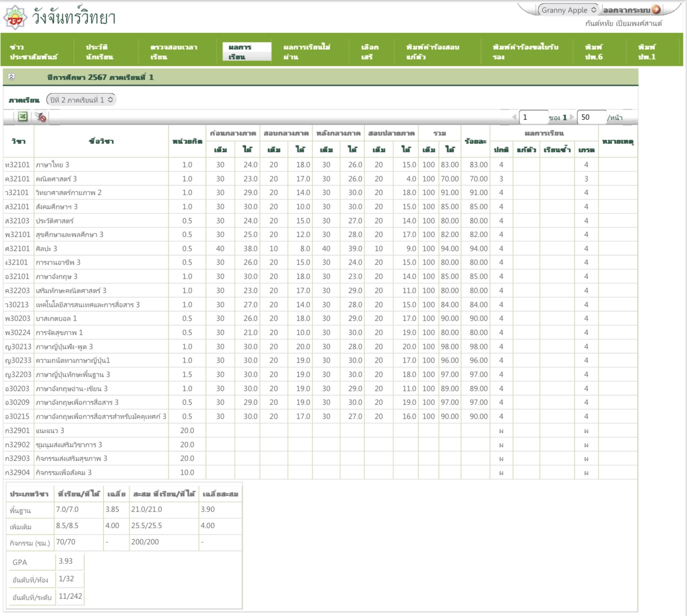
Task: Click the วิชา column header
Action: (18, 141)
